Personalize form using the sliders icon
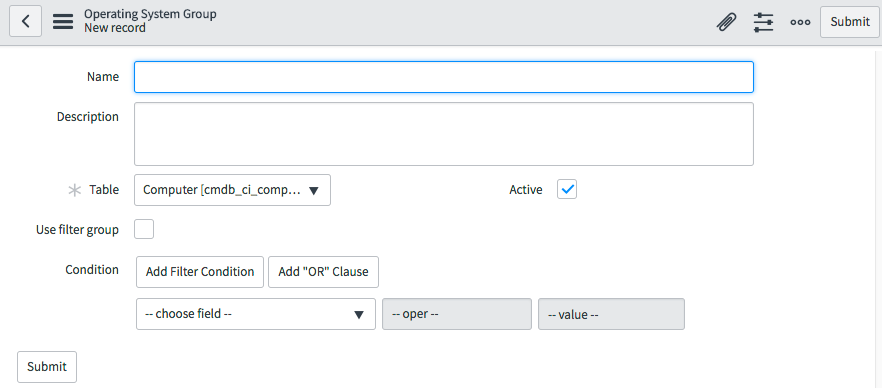This screenshot has width=882, height=388. click(x=763, y=22)
